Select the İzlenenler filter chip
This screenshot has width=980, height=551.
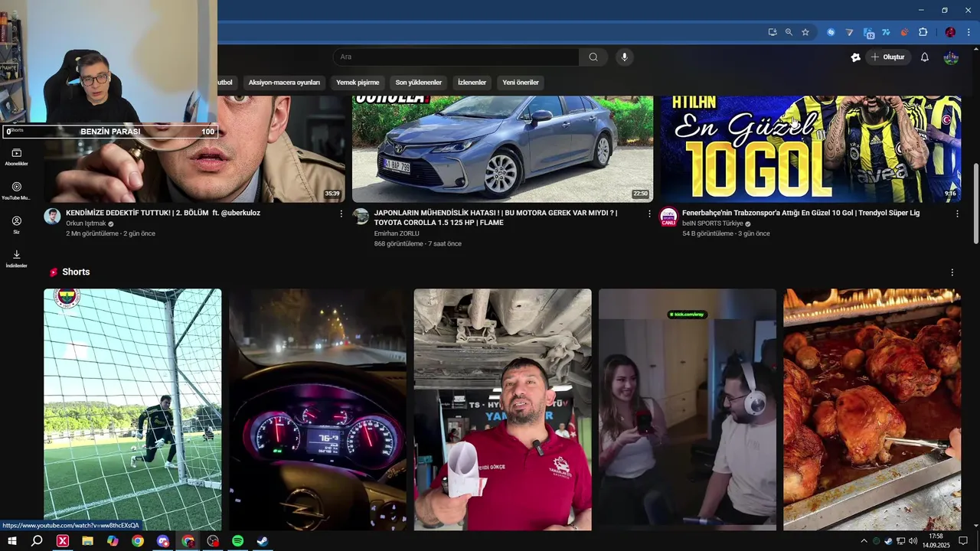pos(472,83)
